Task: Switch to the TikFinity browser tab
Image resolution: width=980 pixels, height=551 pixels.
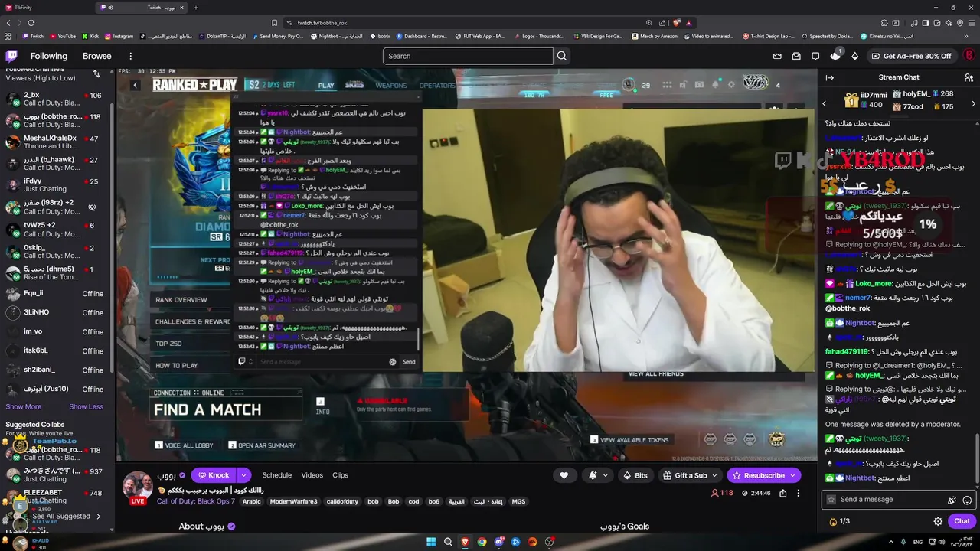Action: (x=47, y=8)
